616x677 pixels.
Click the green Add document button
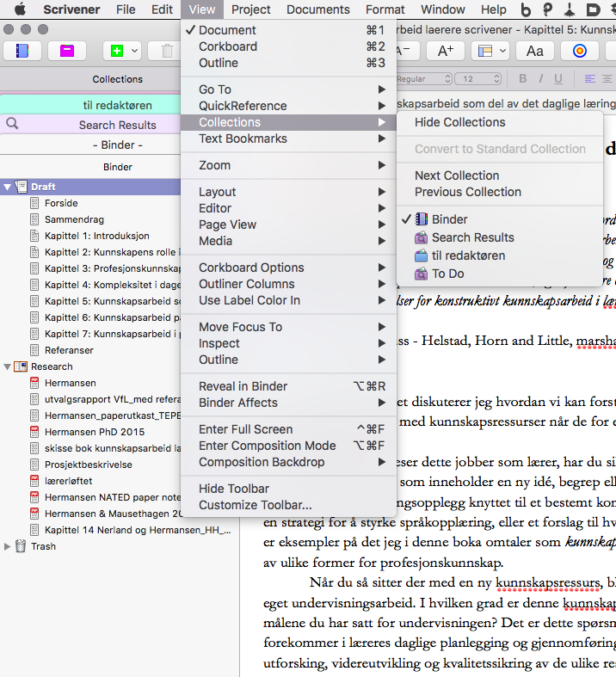117,51
